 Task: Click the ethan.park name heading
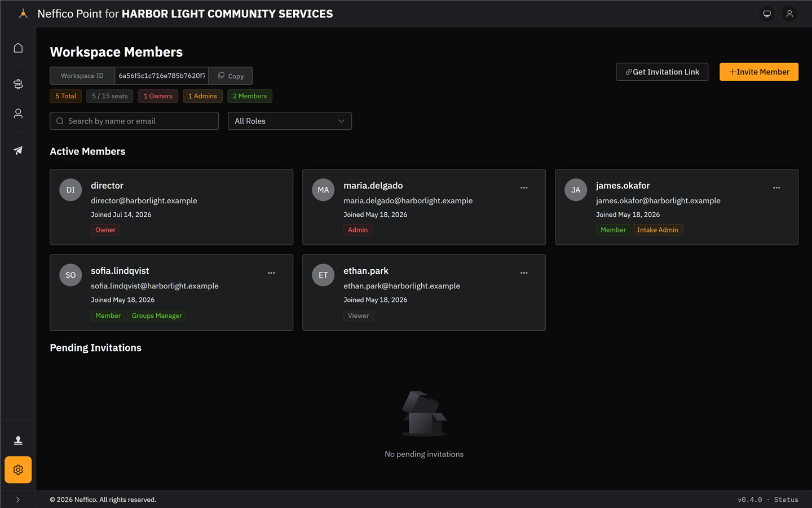(366, 270)
